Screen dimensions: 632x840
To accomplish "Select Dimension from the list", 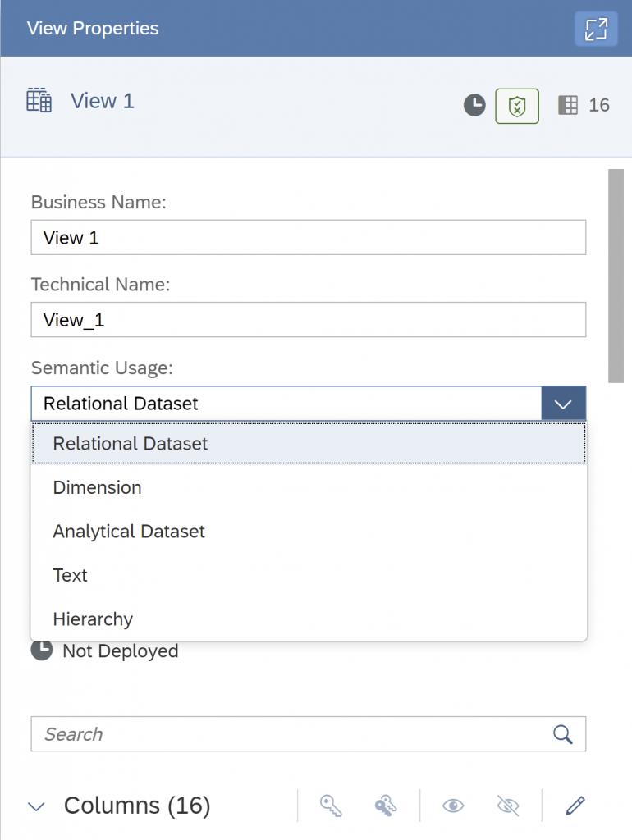I will click(x=309, y=487).
